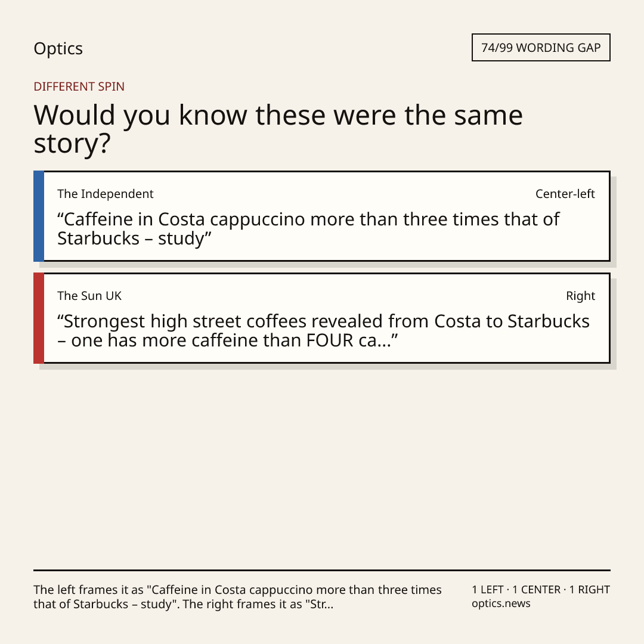644x644 pixels.
Task: Click the footer framing summary text
Action: pos(237,597)
